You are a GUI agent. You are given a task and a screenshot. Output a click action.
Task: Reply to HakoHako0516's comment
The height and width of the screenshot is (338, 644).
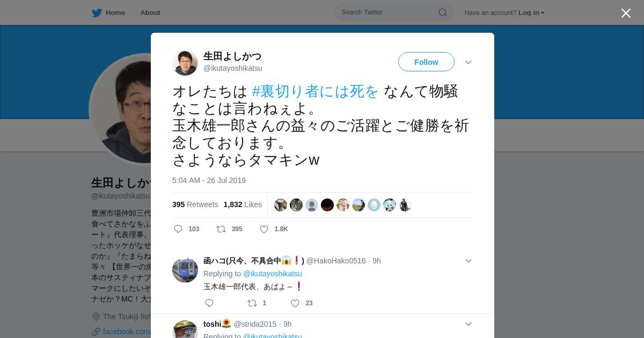click(209, 303)
